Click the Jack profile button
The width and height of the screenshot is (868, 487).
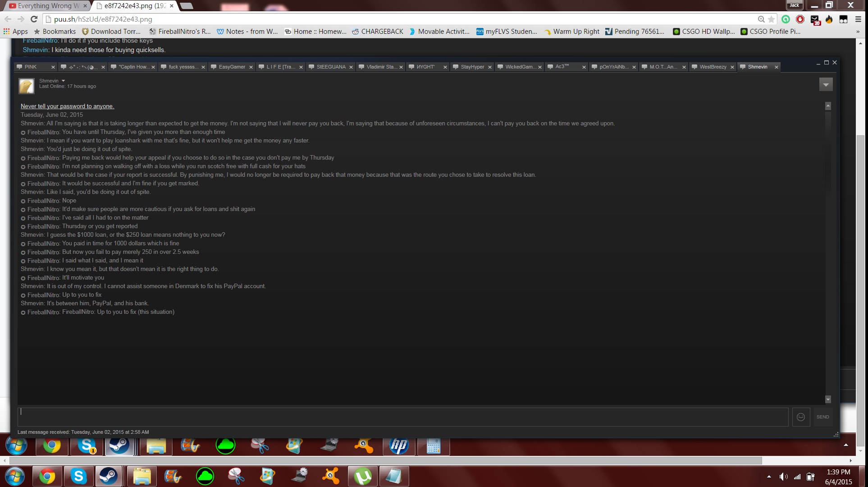click(794, 5)
